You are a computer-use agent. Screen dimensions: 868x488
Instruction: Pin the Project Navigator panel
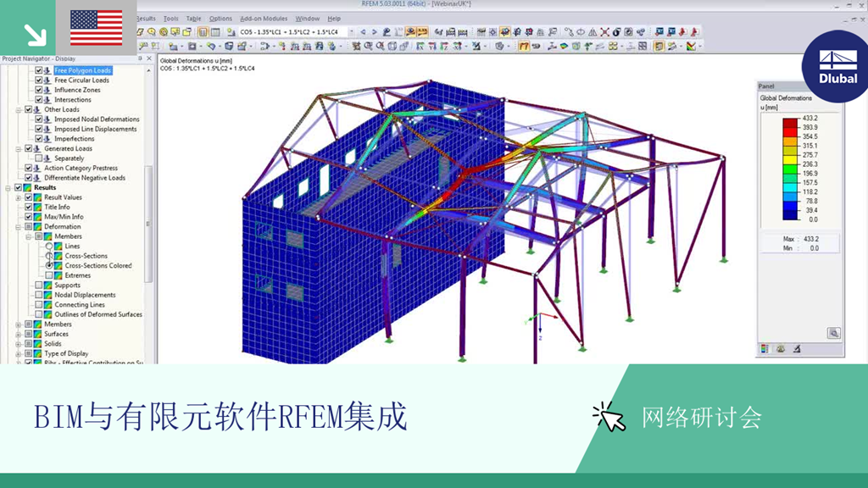coord(140,58)
